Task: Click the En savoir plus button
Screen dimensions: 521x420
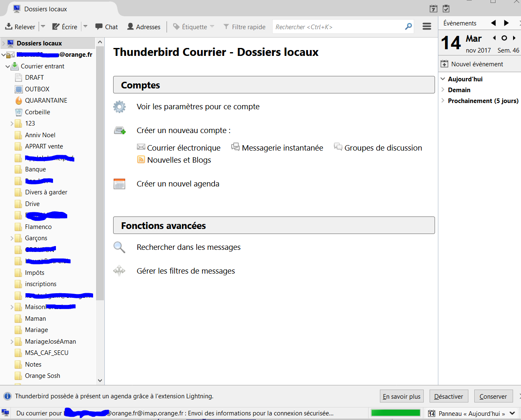Action: click(x=401, y=396)
